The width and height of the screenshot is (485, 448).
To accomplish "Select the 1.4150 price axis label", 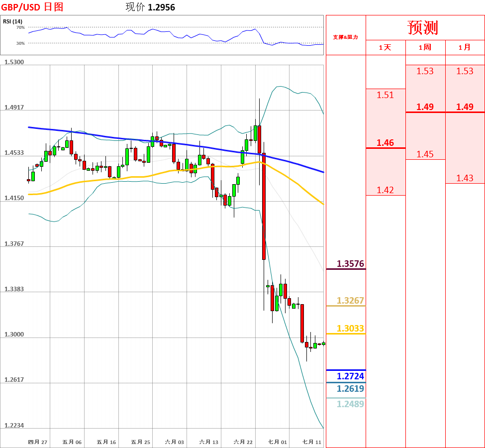I will click(x=14, y=198).
